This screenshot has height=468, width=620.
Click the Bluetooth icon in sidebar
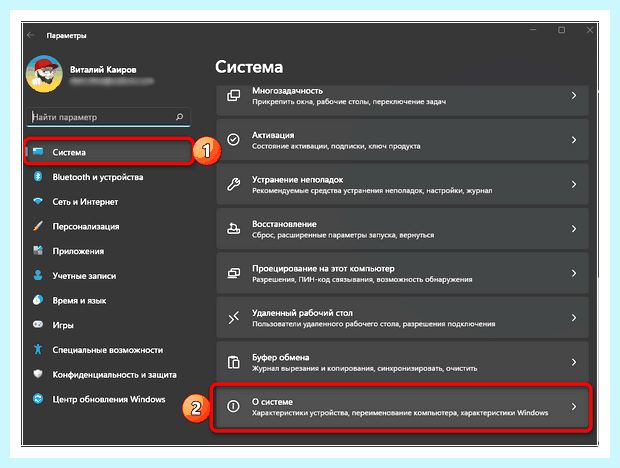[x=38, y=177]
